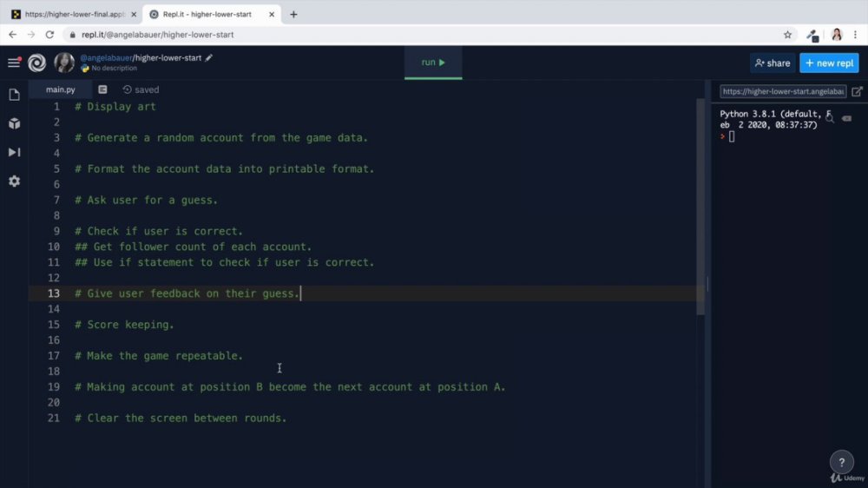Search the console with magnifier icon

[829, 117]
